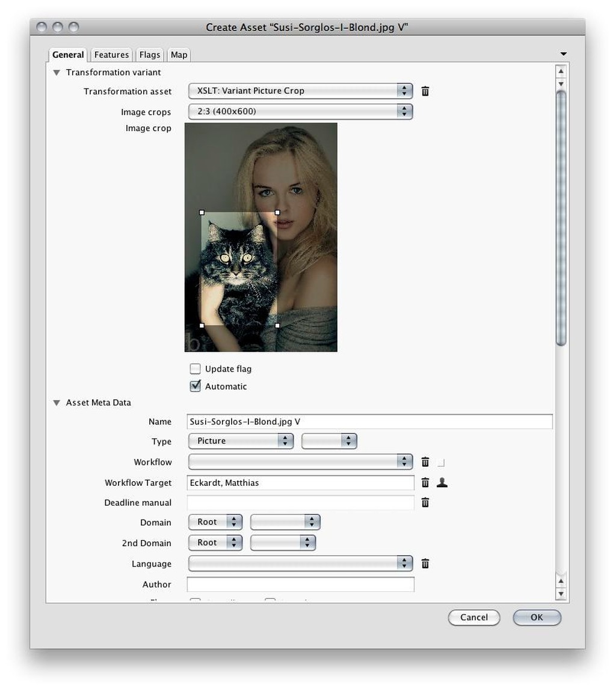The height and width of the screenshot is (691, 616).
Task: Clear the Workflow Target using its trash icon
Action: (425, 482)
